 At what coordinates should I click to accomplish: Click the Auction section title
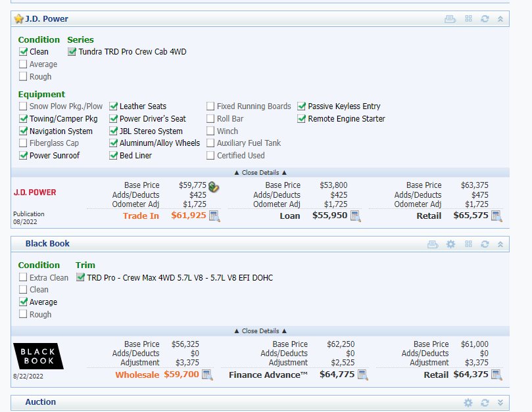40,402
